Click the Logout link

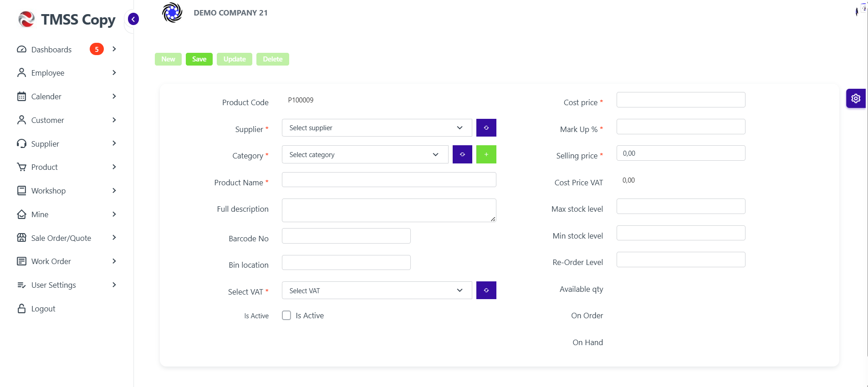point(43,309)
